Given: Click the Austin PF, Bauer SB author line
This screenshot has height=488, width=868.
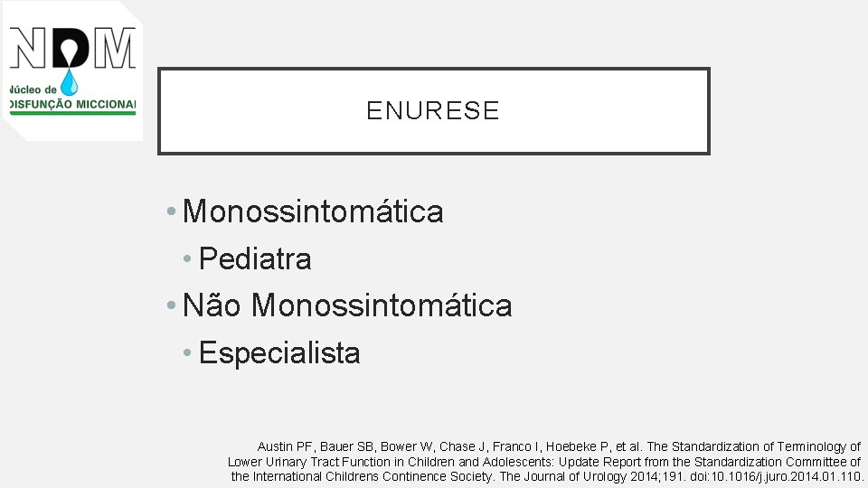Looking at the screenshot, I should [559, 446].
